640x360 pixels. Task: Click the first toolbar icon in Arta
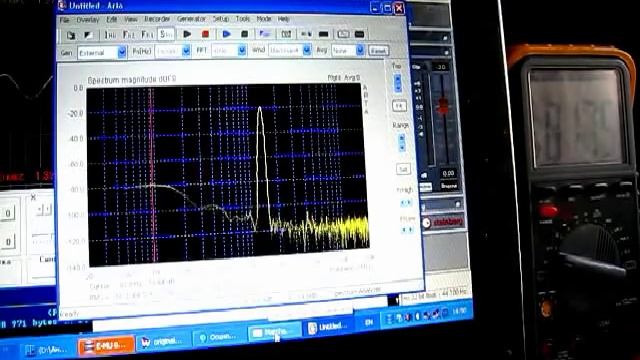point(71,35)
